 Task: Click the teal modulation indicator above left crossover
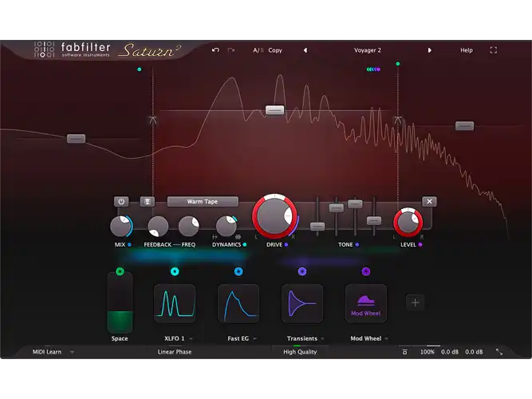click(x=139, y=69)
